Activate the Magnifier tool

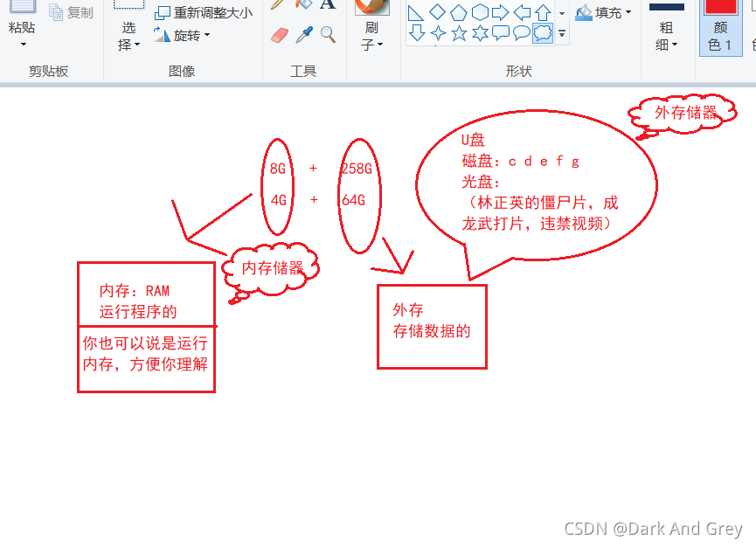pos(328,35)
